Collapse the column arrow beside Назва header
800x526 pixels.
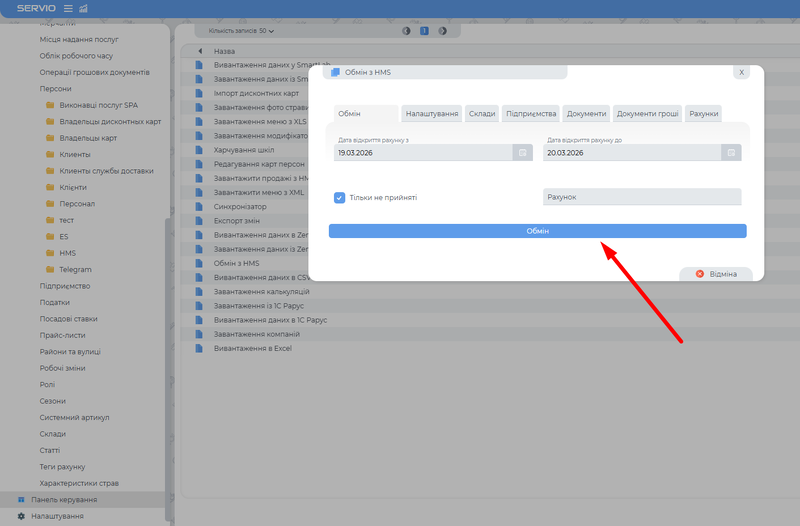click(x=200, y=50)
